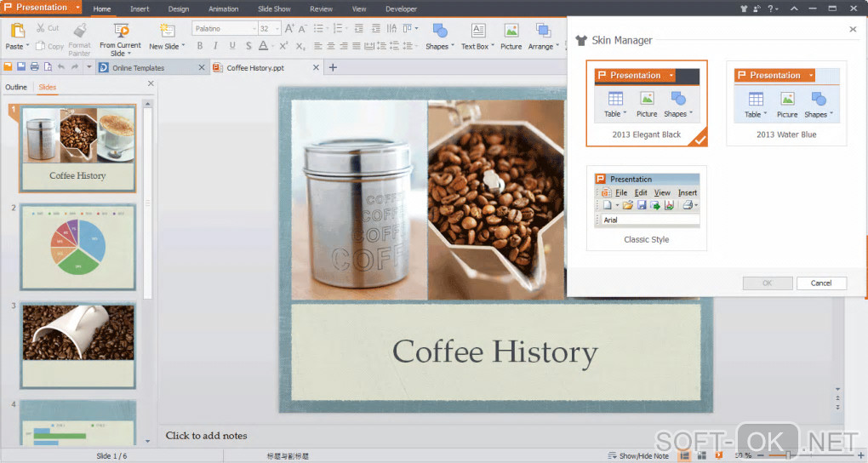Start slideshow From Current Slide
Screen dimensions: 868x463
click(120, 31)
